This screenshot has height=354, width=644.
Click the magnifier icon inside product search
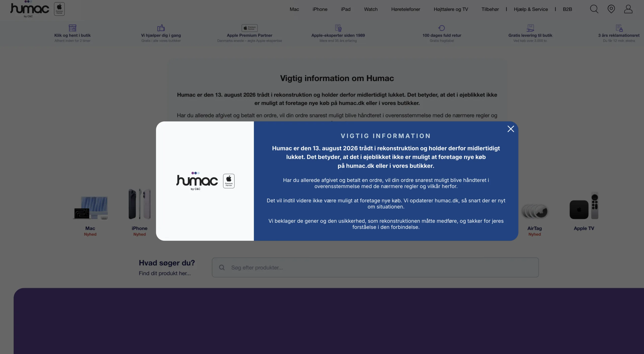pyautogui.click(x=222, y=268)
